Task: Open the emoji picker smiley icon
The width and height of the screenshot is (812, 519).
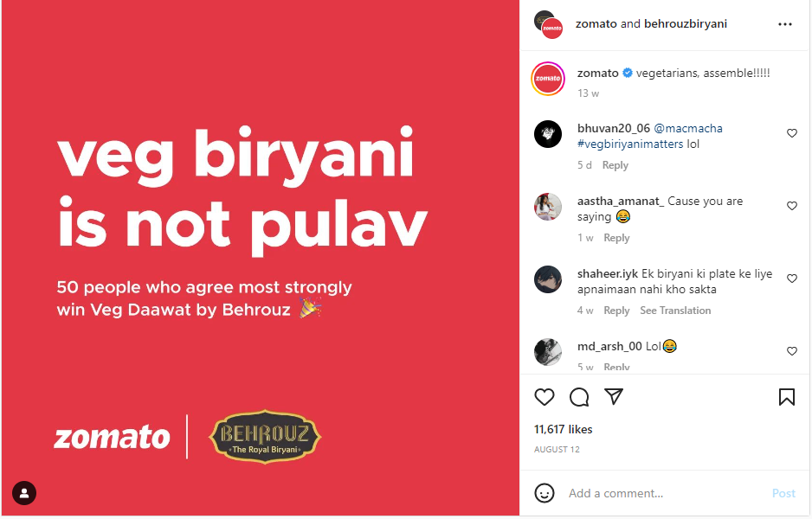Action: coord(545,493)
